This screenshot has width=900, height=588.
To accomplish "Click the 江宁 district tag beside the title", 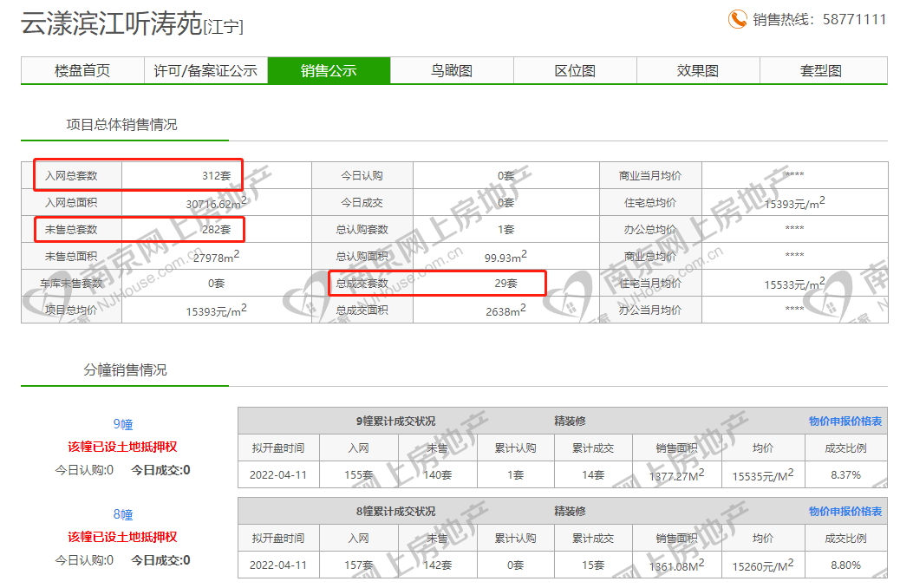I will (x=224, y=28).
